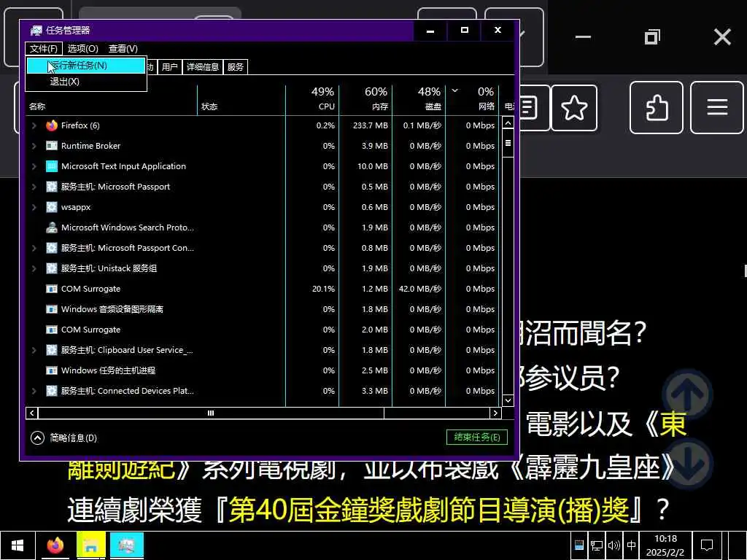747x560 pixels.
Task: Expand the Firefox (6) process group
Action: click(x=34, y=125)
